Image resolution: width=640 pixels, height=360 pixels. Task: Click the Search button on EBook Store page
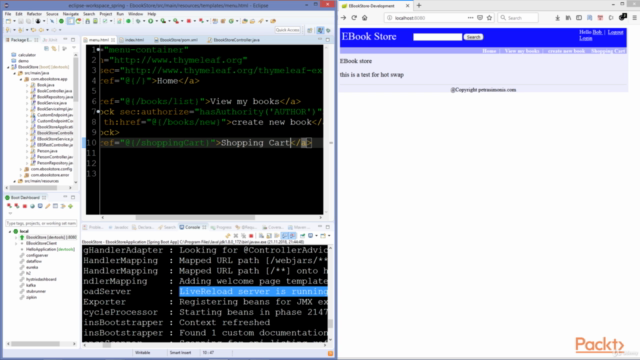pos(473,37)
